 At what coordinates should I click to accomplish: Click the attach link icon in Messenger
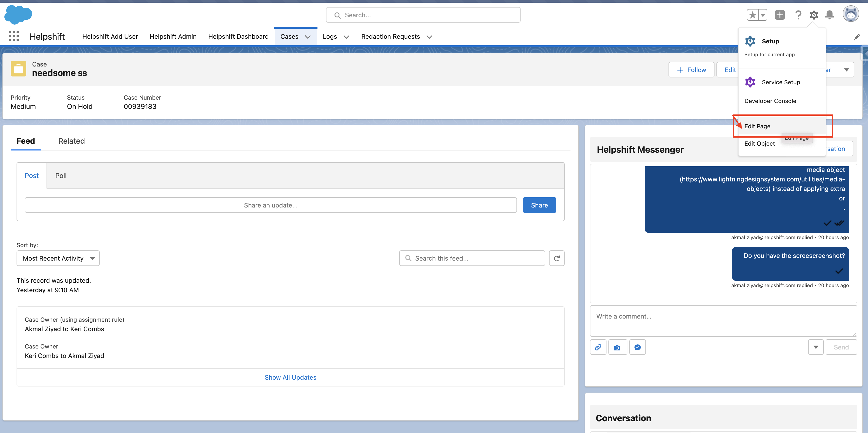tap(598, 347)
